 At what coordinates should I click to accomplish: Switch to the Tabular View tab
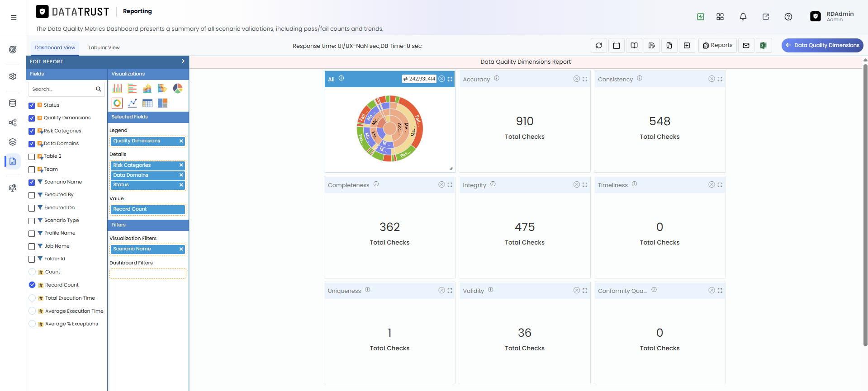pos(104,47)
